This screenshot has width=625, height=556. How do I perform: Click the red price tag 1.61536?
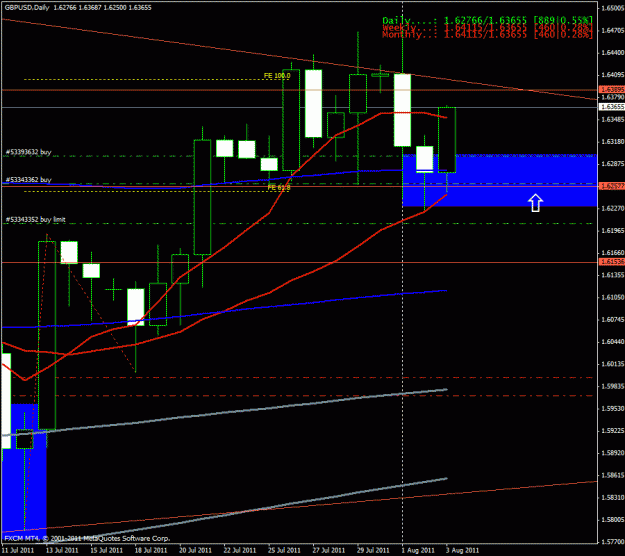pyautogui.click(x=611, y=261)
